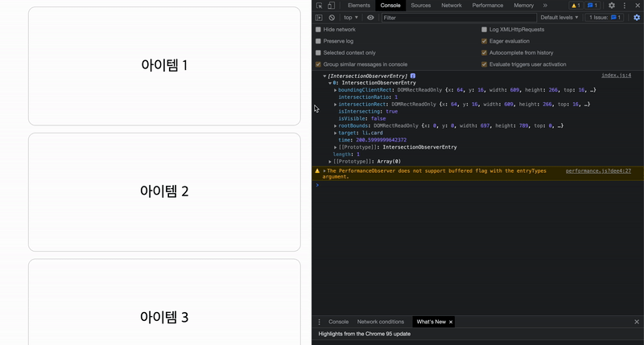
Task: Click the 아이템 1 card
Action: (x=164, y=66)
